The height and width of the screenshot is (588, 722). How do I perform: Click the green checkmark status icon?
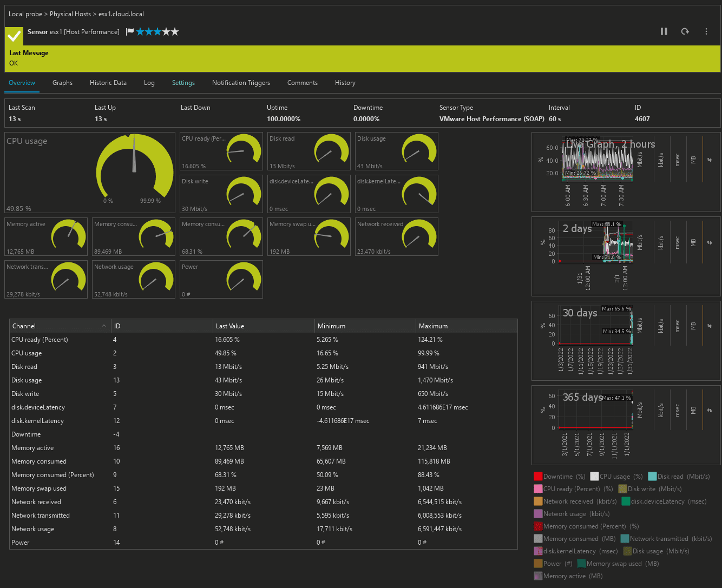point(14,36)
